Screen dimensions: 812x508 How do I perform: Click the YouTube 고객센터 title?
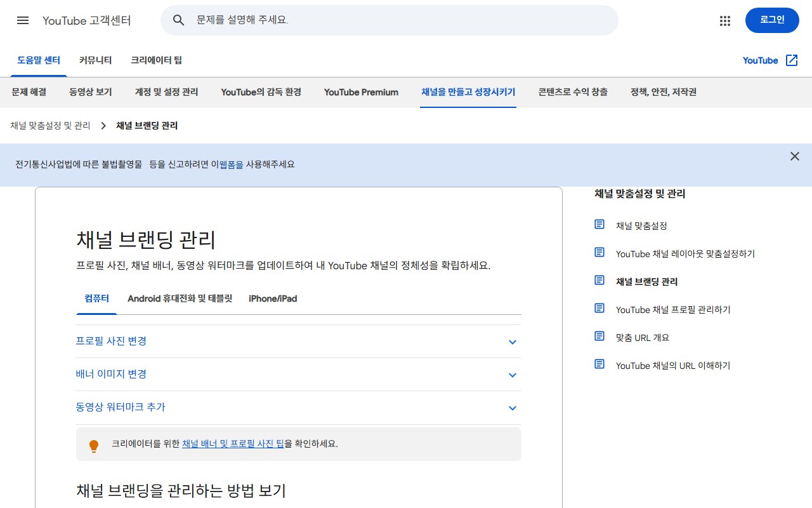pyautogui.click(x=87, y=20)
